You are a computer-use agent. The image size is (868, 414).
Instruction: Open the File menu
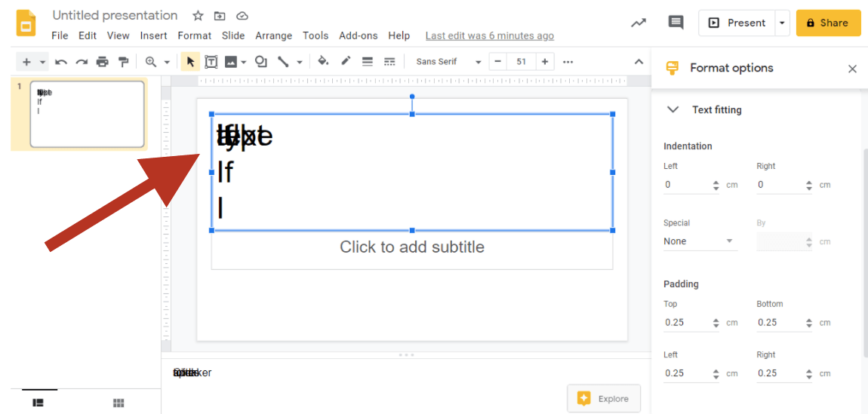tap(60, 36)
